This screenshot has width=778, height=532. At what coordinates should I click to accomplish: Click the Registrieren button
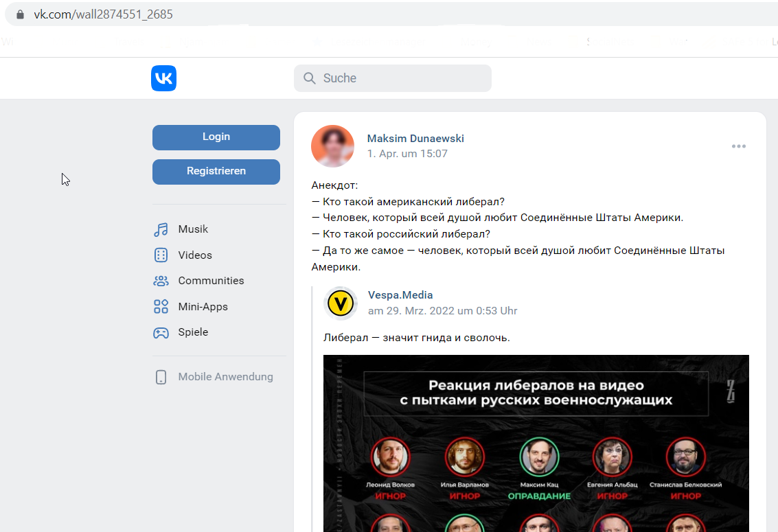(216, 172)
